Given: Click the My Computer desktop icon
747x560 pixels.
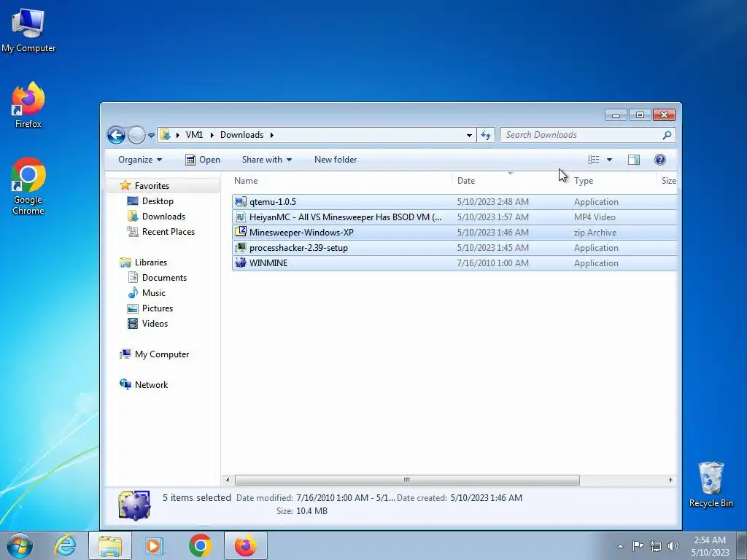Looking at the screenshot, I should coord(28,31).
